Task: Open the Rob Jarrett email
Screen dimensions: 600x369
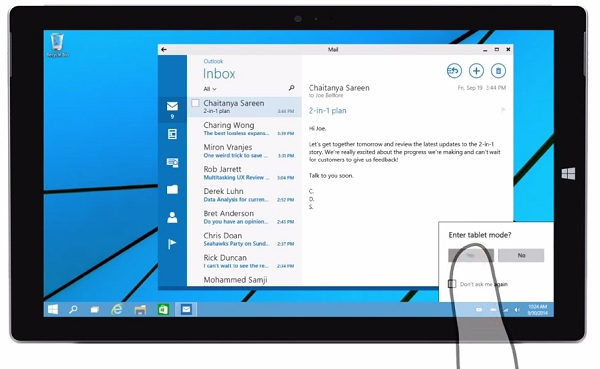Action: [245, 173]
